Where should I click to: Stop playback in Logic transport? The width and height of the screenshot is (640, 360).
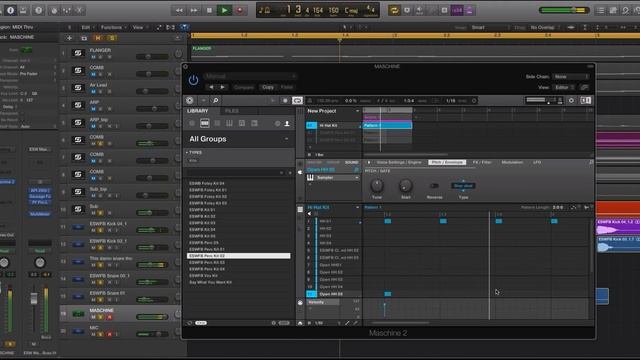click(x=209, y=10)
